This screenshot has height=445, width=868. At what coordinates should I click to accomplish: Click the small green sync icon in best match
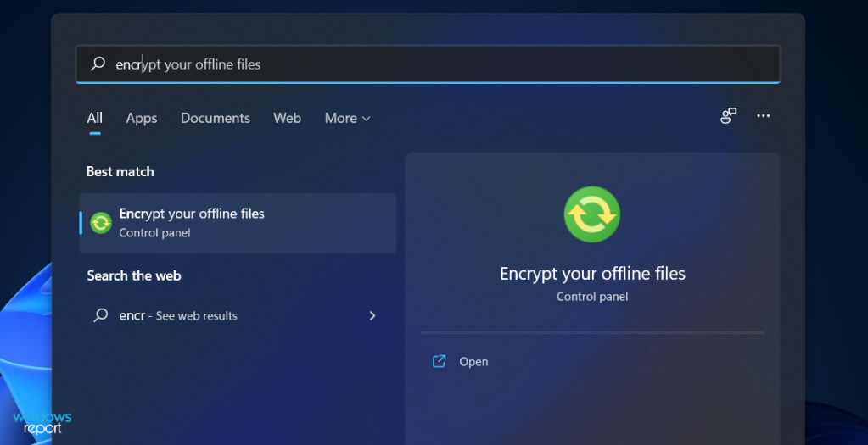point(101,223)
